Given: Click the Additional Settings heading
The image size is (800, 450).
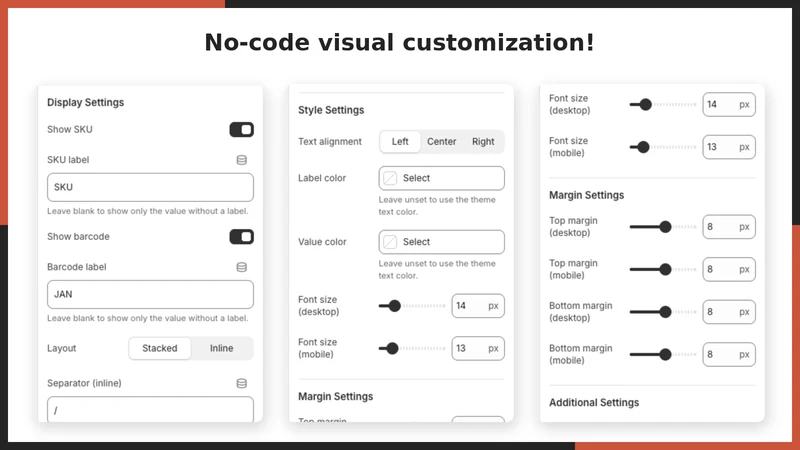Looking at the screenshot, I should (594, 403).
